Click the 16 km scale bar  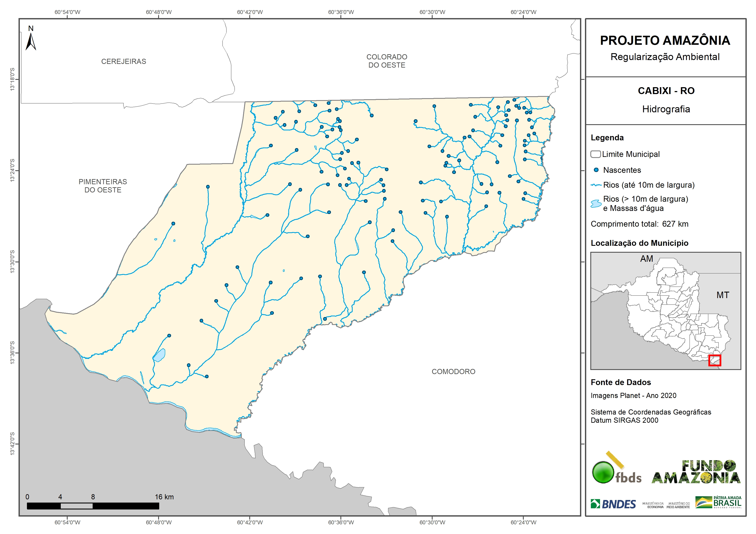(x=93, y=506)
